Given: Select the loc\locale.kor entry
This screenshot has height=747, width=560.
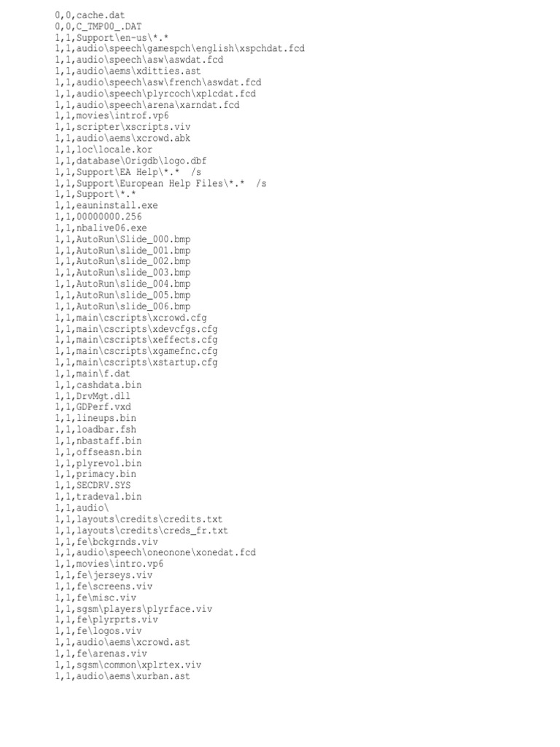Looking at the screenshot, I should pos(104,150).
